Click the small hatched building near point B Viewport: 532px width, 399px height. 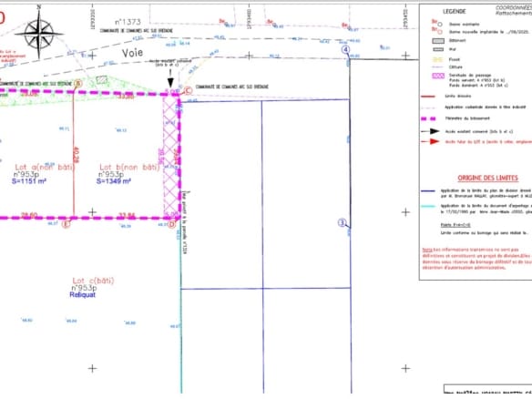tap(101, 80)
